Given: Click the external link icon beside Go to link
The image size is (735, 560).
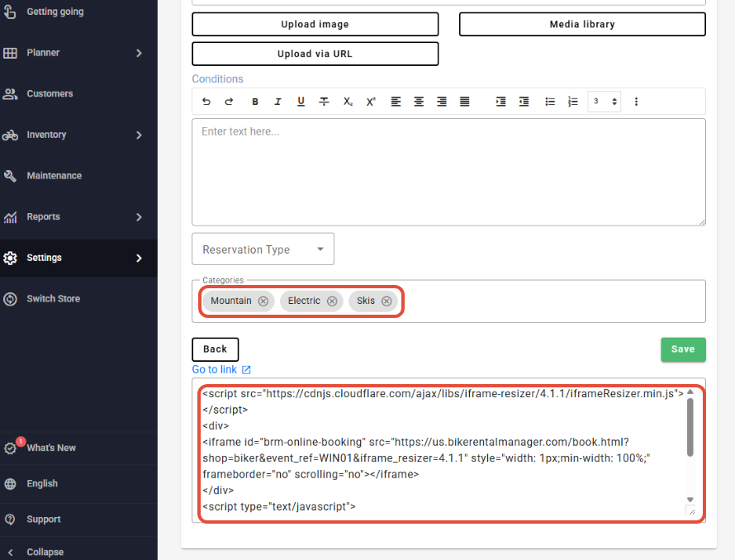Looking at the screenshot, I should click(x=246, y=370).
